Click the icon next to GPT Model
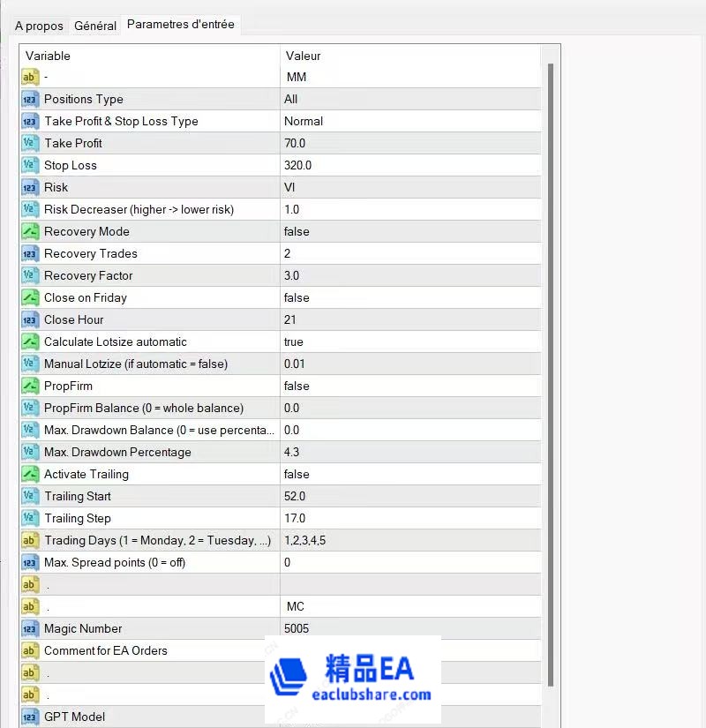The height and width of the screenshot is (728, 706). (x=30, y=717)
